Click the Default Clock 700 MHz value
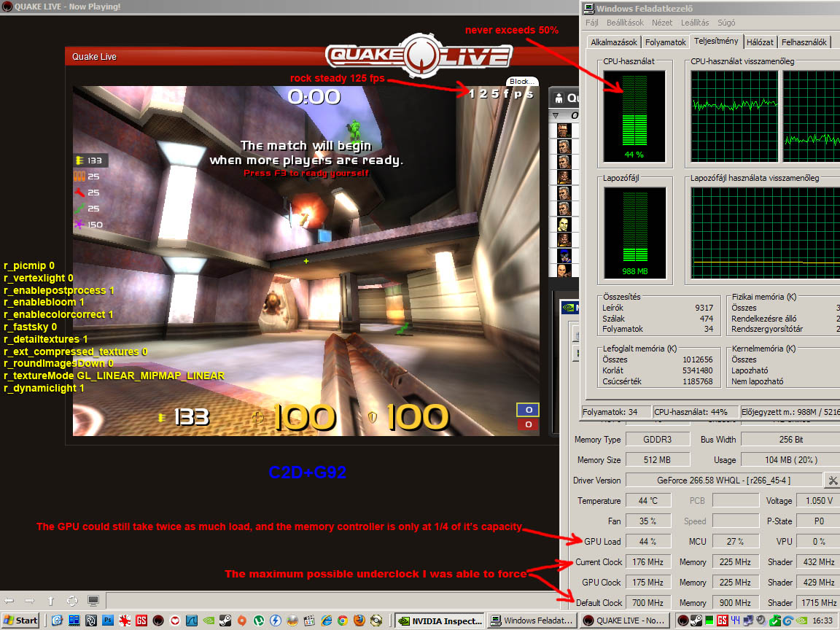 click(x=647, y=603)
